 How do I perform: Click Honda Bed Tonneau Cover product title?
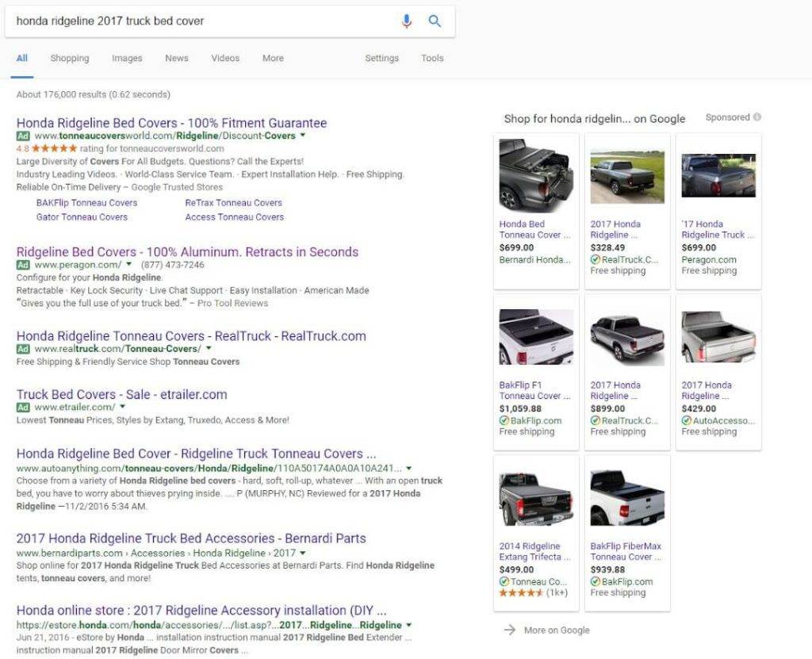click(534, 229)
